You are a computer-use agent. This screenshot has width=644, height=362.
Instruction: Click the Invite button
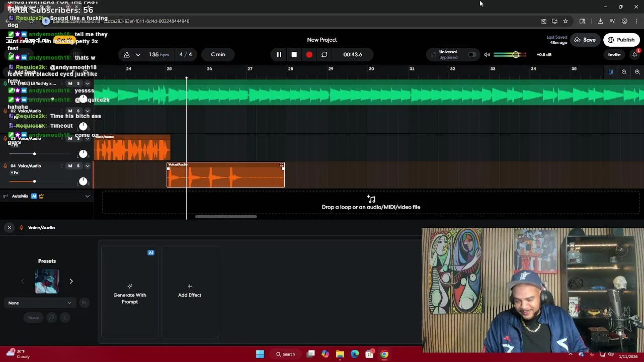[614, 54]
